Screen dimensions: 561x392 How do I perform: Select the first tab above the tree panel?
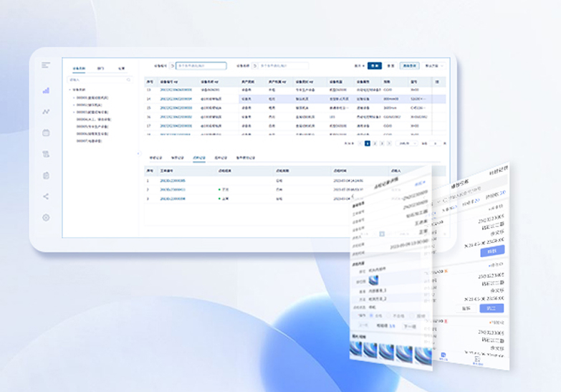click(79, 69)
